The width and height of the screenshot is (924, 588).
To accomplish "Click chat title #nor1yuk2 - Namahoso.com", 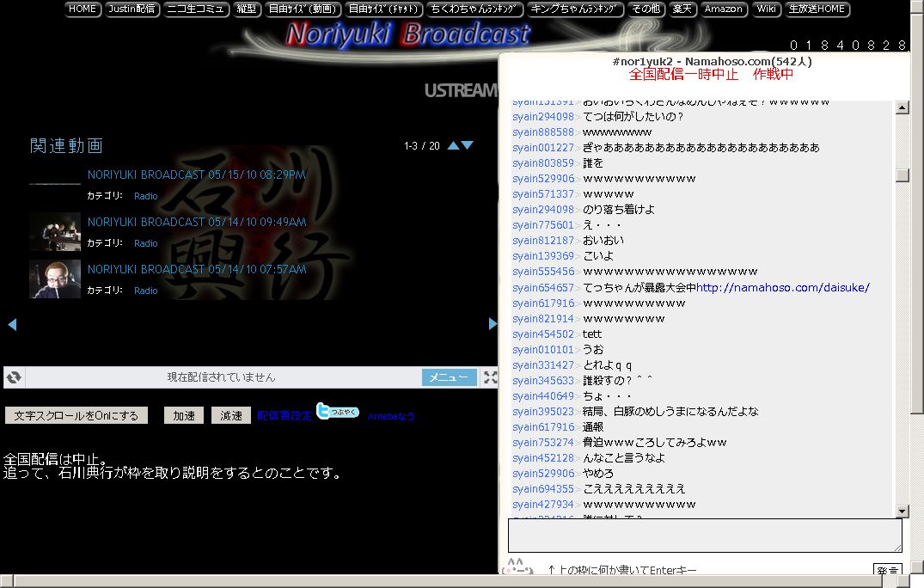I will tap(712, 61).
